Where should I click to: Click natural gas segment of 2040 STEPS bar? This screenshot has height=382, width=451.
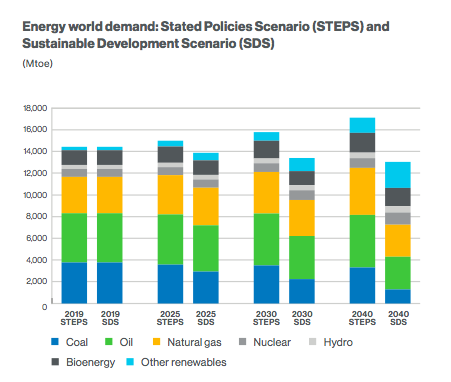pyautogui.click(x=362, y=191)
